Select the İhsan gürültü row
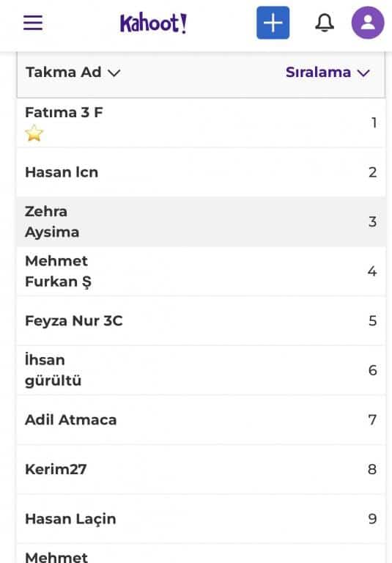Viewport: 392px width, 563px height. pyautogui.click(x=201, y=370)
